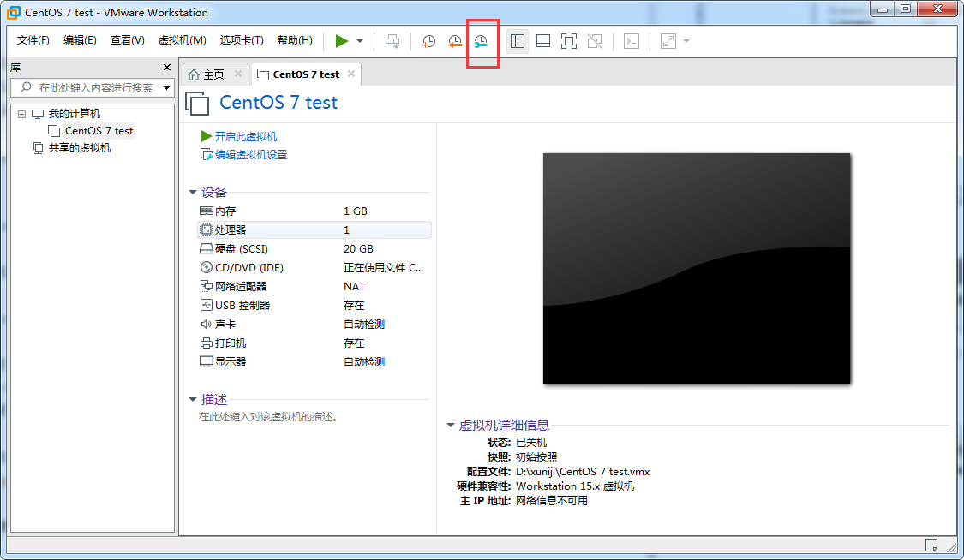Viewport: 964px width, 560px height.
Task: Toggle the thumbnail bar view icon
Action: 543,41
